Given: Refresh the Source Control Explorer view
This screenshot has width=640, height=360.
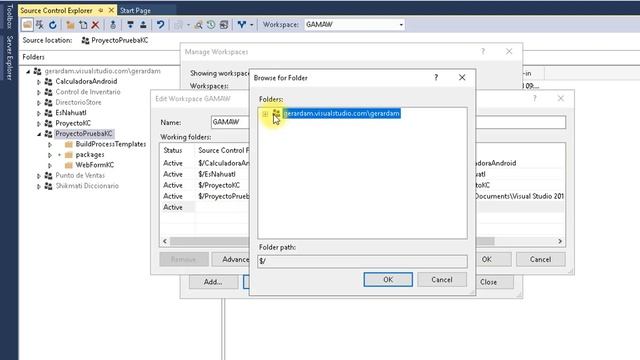Looking at the screenshot, I should pos(53,25).
